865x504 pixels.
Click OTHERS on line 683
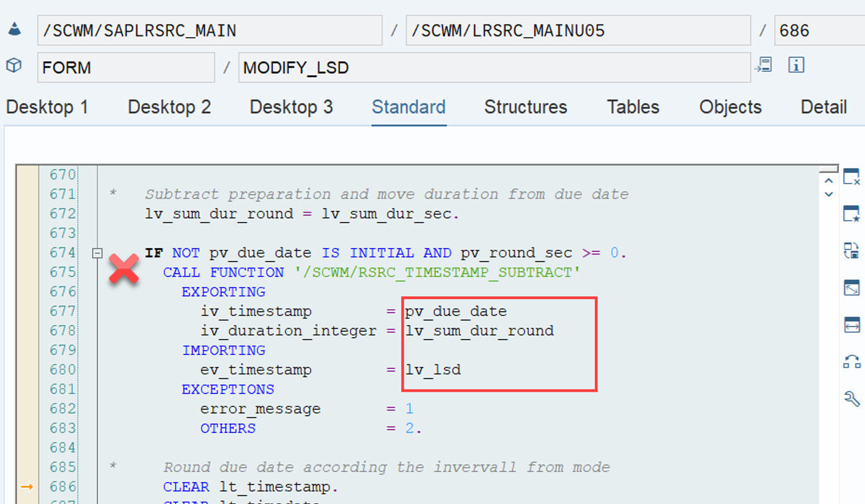click(228, 428)
